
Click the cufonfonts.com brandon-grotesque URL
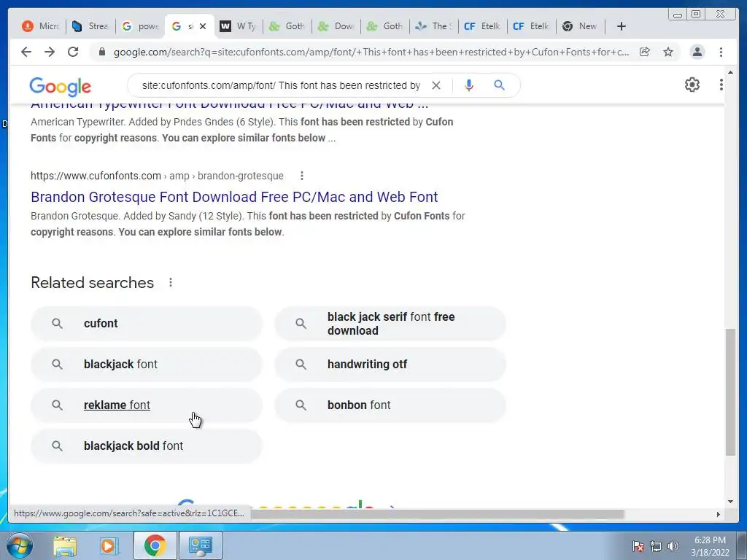158,176
